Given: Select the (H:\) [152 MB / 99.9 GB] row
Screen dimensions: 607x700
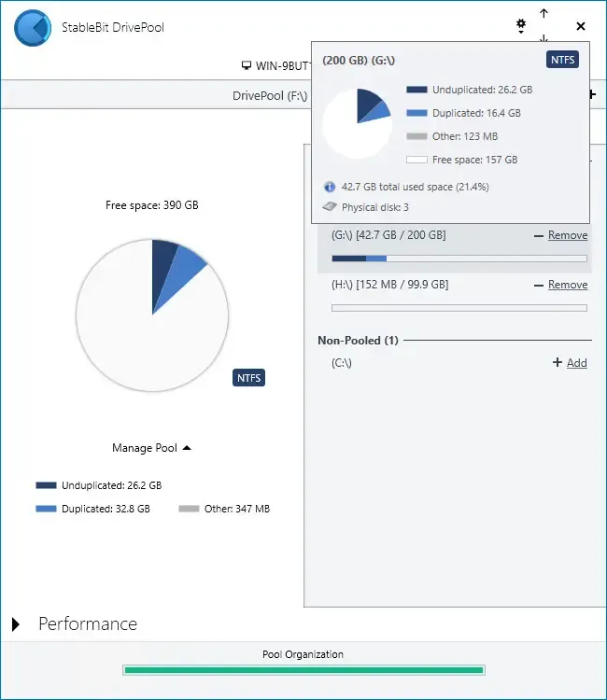Looking at the screenshot, I should tap(454, 296).
